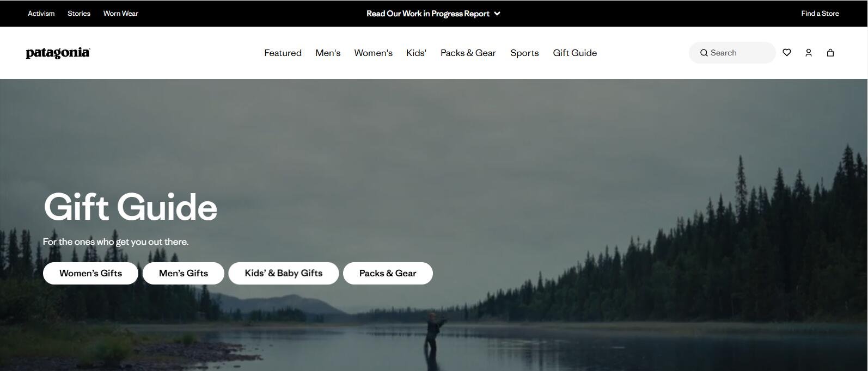This screenshot has height=371, width=868.
Task: Open the Packs & Gear nav menu
Action: 468,53
